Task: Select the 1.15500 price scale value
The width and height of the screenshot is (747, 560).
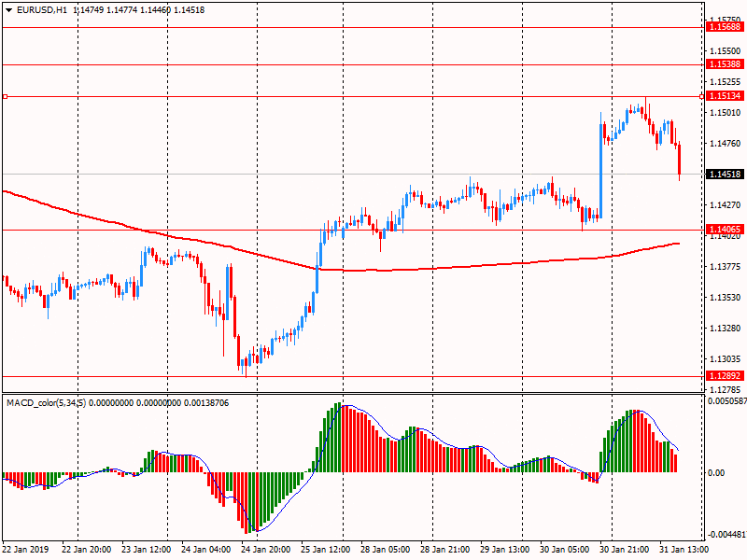Action: coord(726,51)
